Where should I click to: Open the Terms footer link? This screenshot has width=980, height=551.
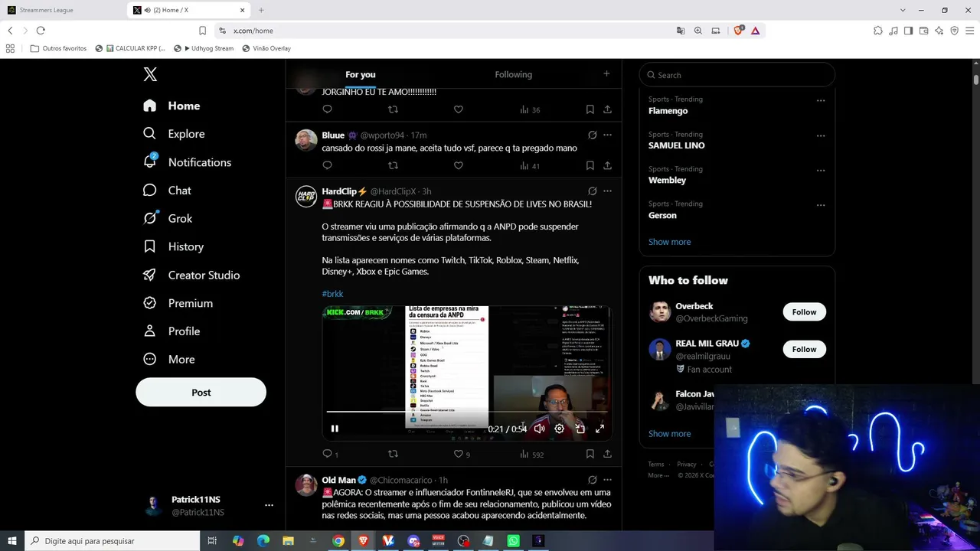pos(656,465)
